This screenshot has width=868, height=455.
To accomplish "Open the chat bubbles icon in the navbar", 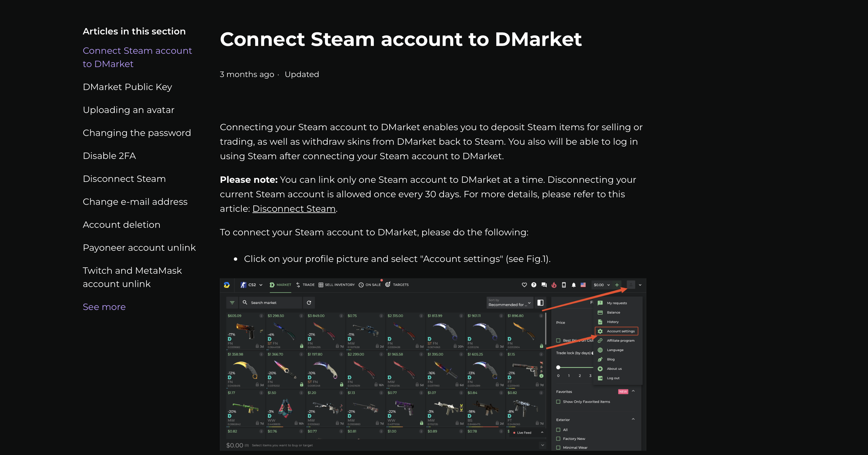I will (544, 285).
